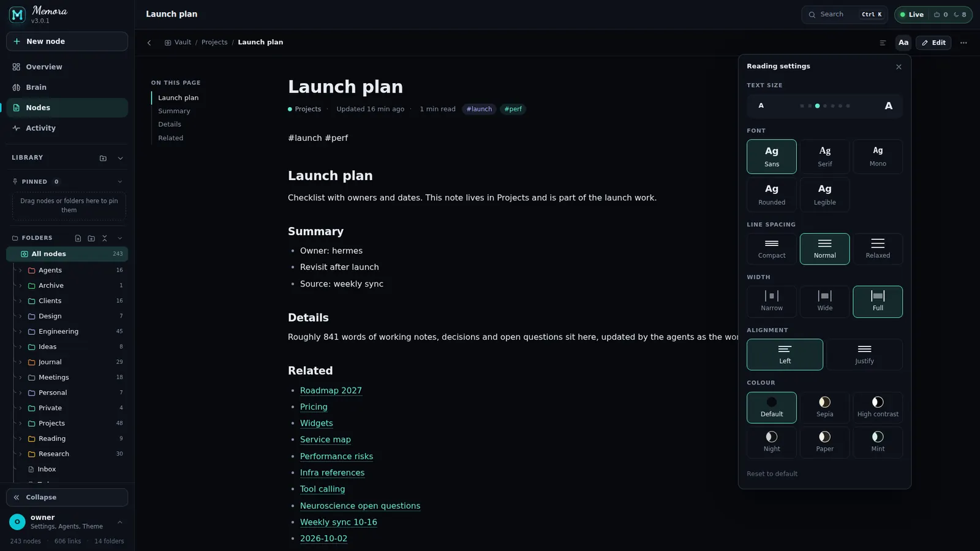Click the Search field

[845, 15]
